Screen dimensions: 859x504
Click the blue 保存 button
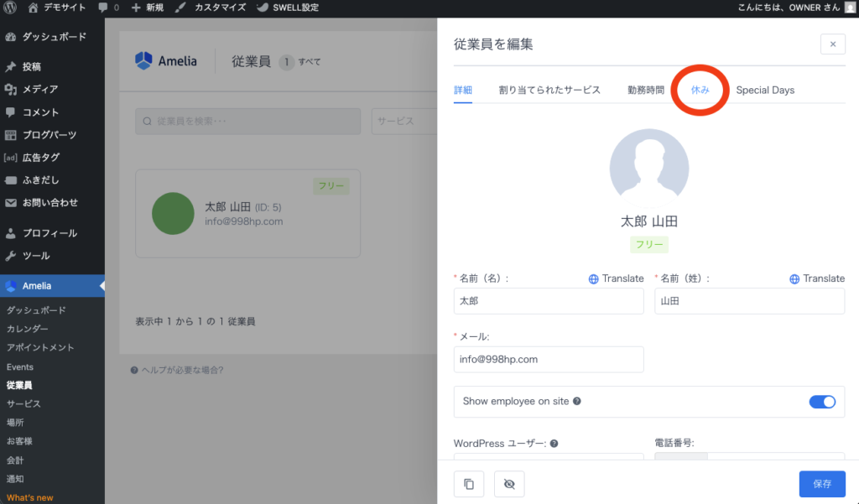(x=822, y=484)
